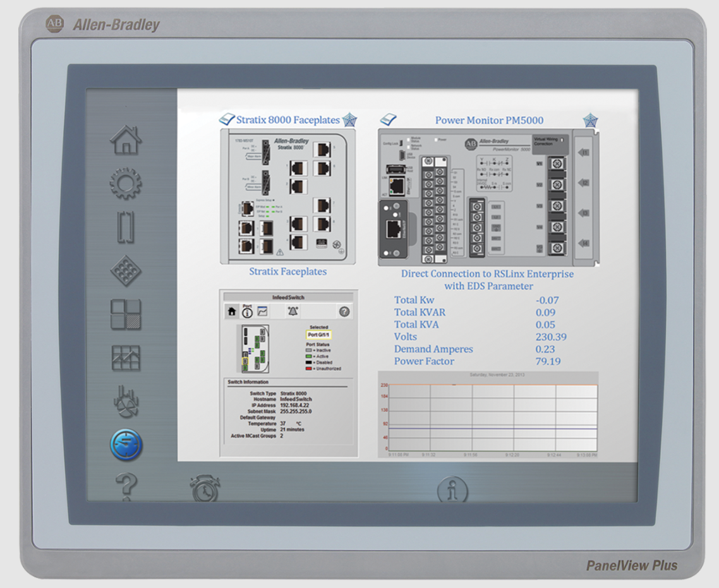719x588 pixels.
Task: Click the Selected Port Gi1/1 field
Action: coord(319,335)
